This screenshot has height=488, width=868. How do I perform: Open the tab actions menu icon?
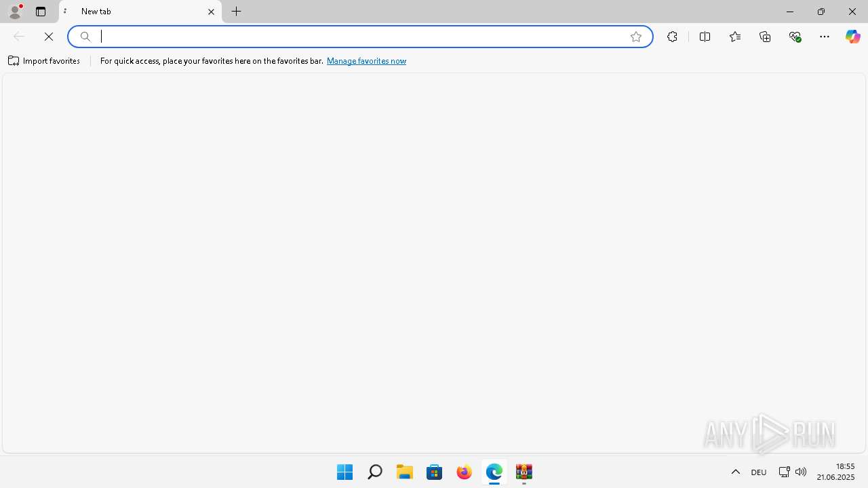(41, 12)
